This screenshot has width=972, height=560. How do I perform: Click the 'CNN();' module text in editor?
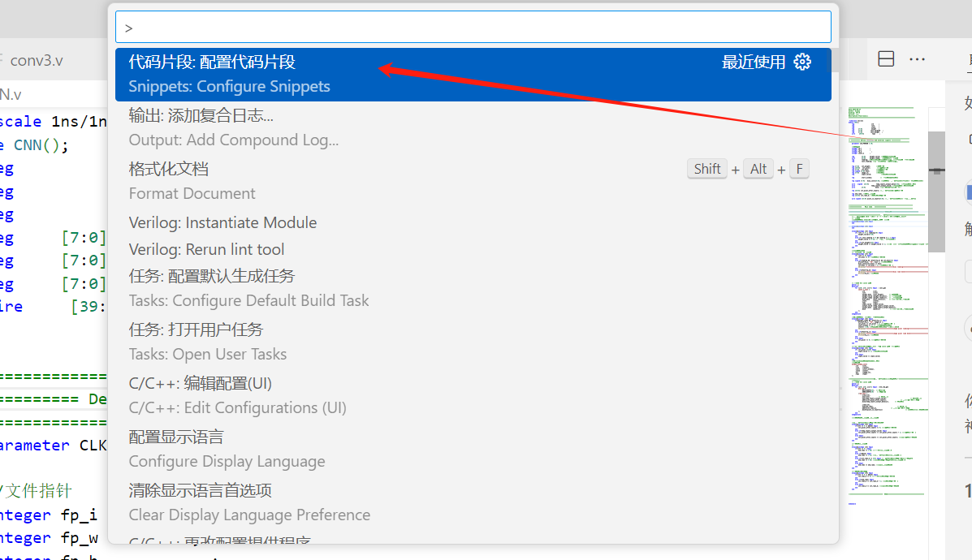pos(41,145)
